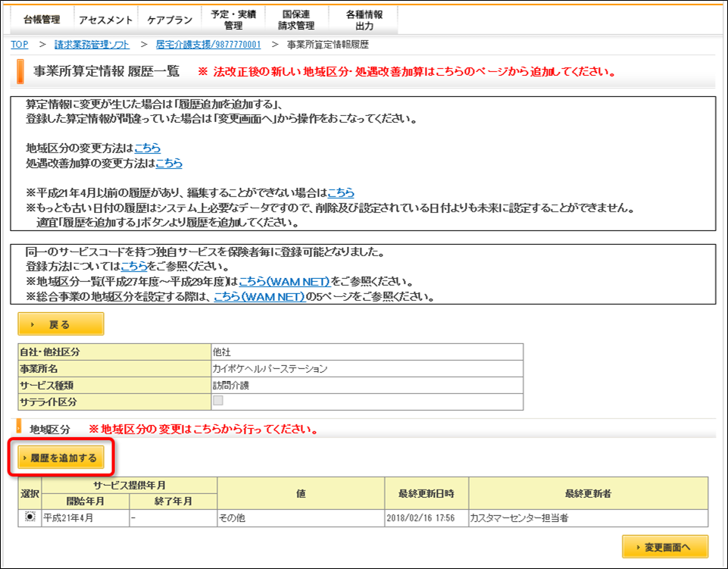
Task: Open the 予定・実績管理 tab
Action: click(x=233, y=20)
